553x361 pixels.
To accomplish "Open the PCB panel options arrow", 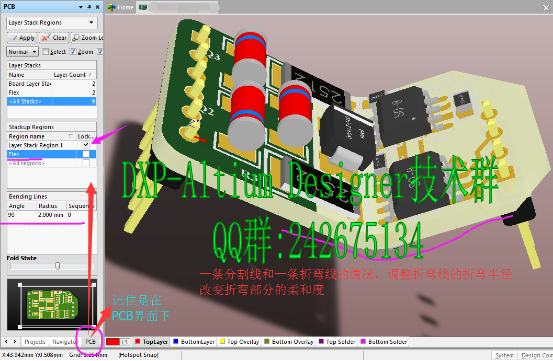I will [x=81, y=7].
